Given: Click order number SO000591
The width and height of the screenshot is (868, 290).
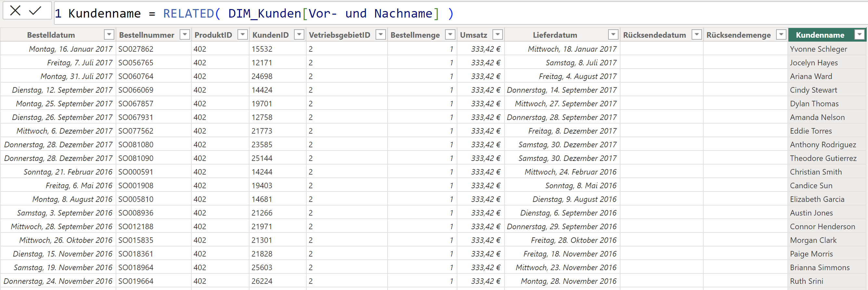Looking at the screenshot, I should (136, 172).
